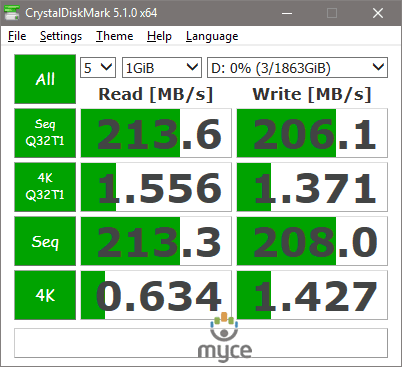This screenshot has height=367, width=402.
Task: Close the CrystalDiskMark window
Action: (378, 13)
